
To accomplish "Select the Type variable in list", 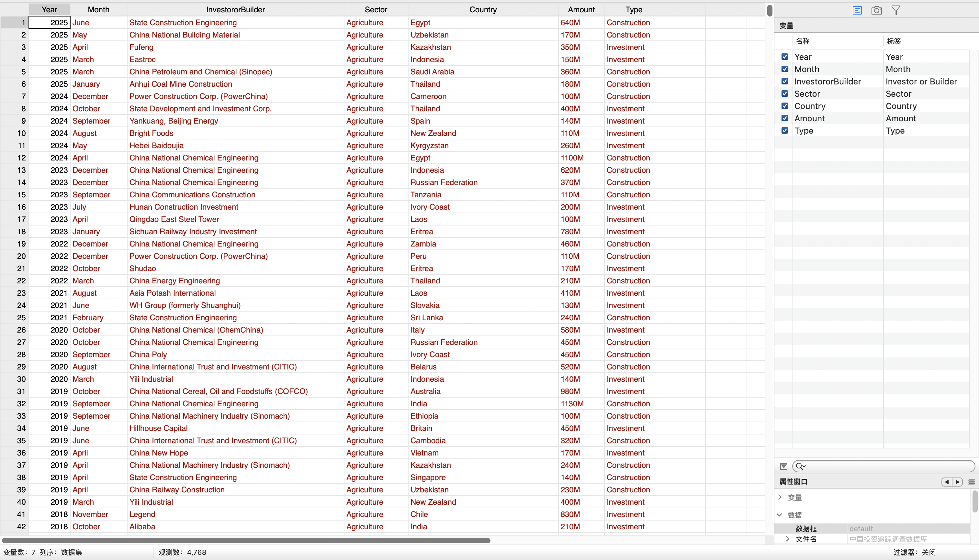I will pos(804,131).
